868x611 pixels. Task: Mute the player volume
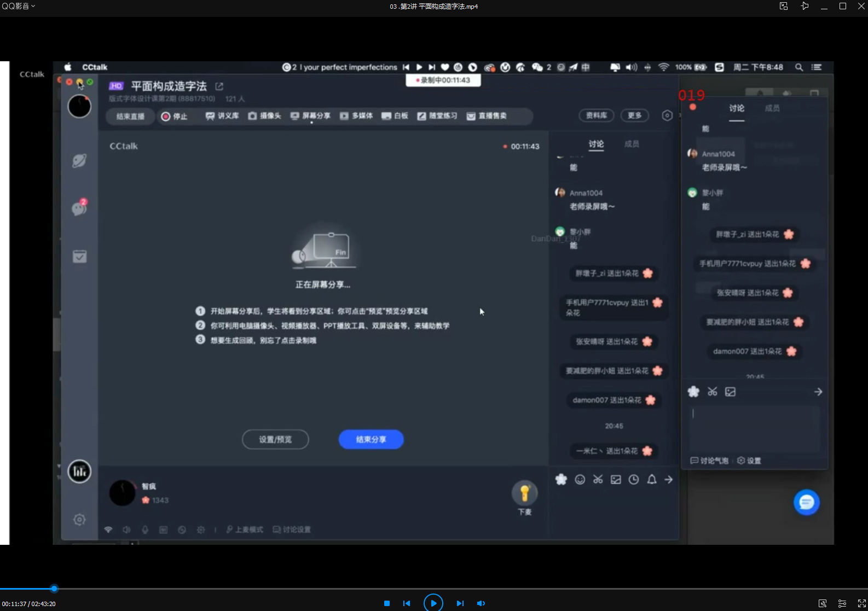[481, 603]
